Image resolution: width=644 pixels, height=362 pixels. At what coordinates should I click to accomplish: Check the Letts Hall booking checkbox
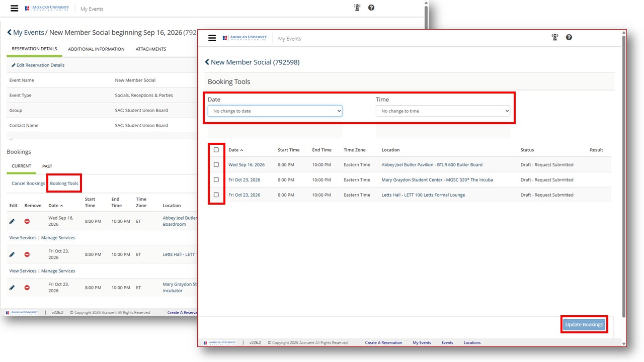pyautogui.click(x=216, y=195)
